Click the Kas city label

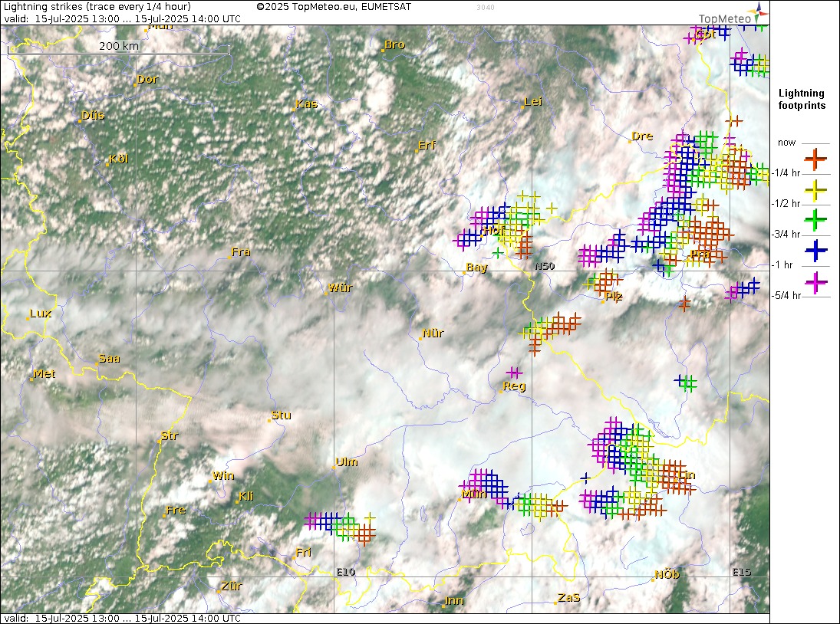point(306,103)
